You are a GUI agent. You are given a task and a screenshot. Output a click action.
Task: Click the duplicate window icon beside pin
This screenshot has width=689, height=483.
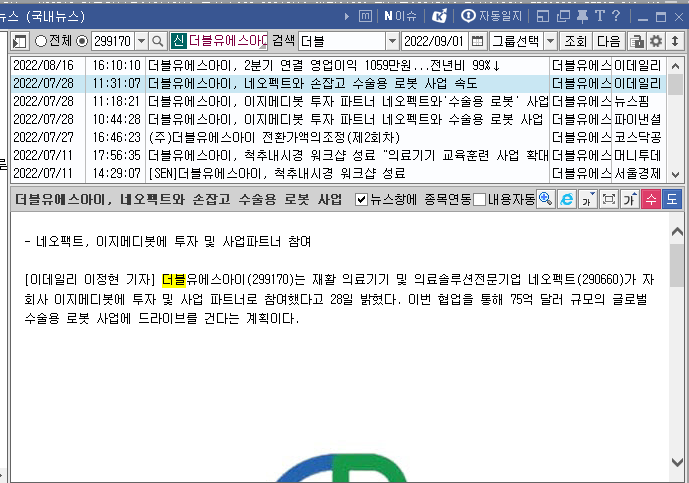[x=563, y=17]
